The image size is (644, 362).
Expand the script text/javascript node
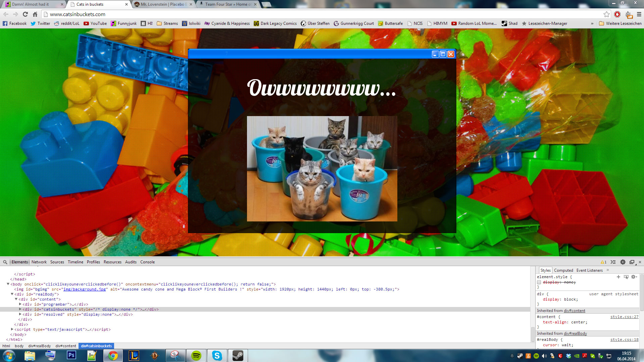click(12, 329)
